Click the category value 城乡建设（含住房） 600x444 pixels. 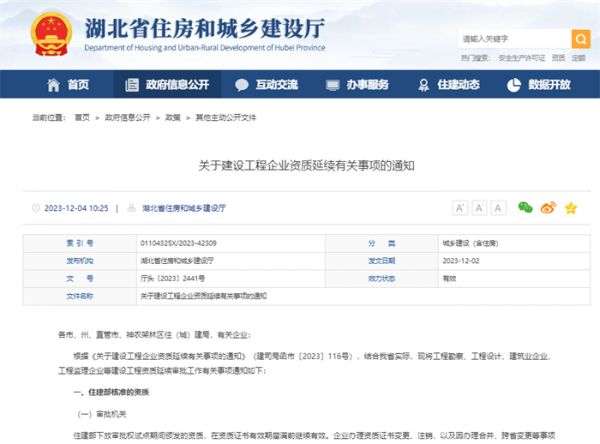pos(470,243)
